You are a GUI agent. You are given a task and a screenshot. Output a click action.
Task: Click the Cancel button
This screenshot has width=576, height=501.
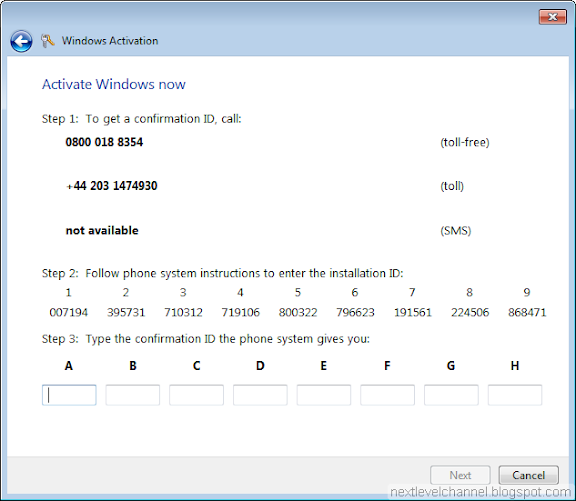[x=529, y=475]
